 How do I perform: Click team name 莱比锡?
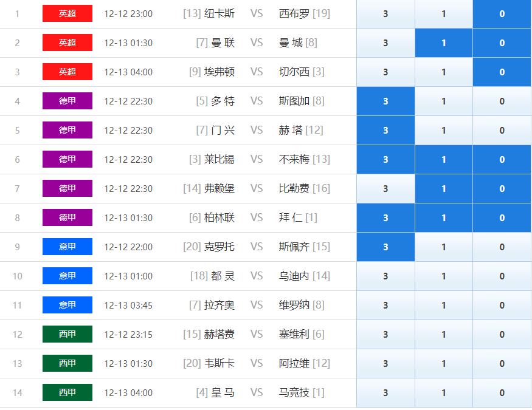click(219, 159)
